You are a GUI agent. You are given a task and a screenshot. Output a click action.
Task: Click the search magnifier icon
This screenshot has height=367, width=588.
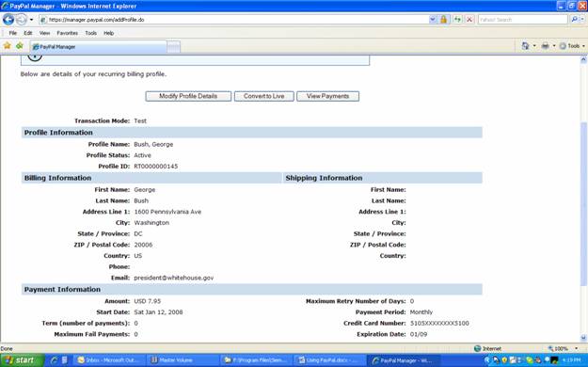pos(574,20)
